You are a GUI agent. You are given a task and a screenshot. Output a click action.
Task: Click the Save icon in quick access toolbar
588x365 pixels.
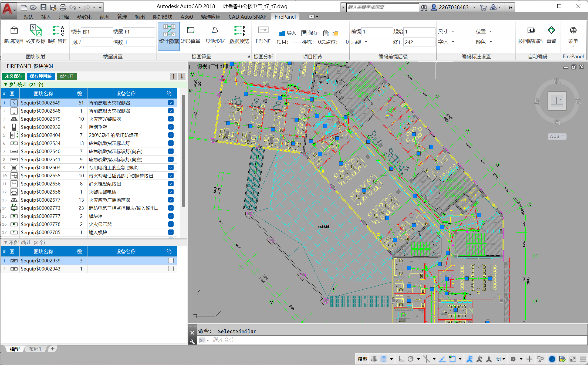click(43, 7)
